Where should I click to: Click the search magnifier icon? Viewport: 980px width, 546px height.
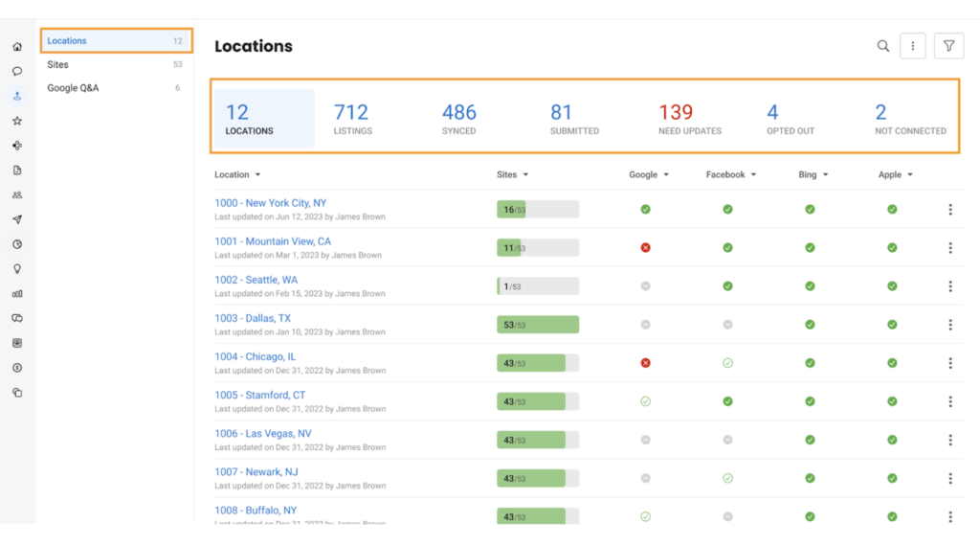[883, 46]
